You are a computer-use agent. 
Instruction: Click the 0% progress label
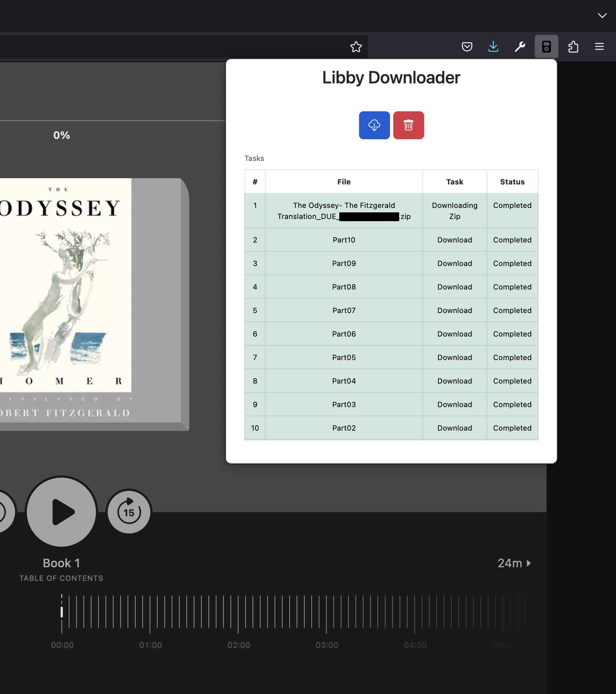(62, 135)
